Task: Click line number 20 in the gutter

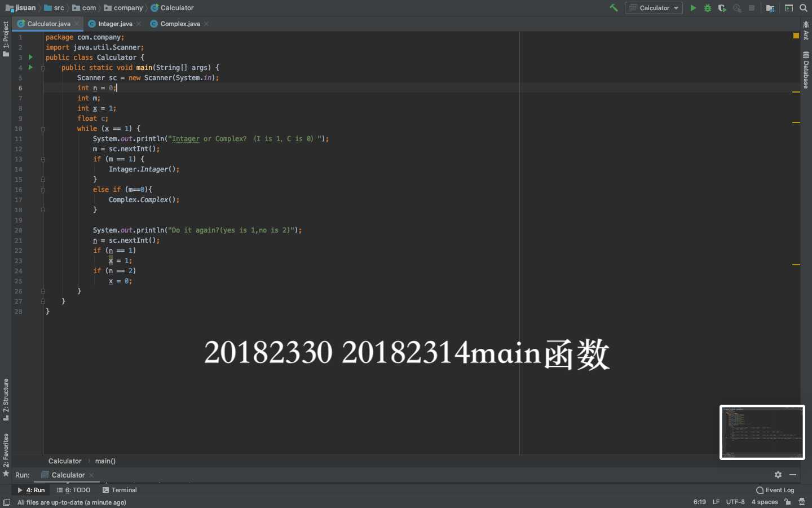Action: click(x=19, y=230)
